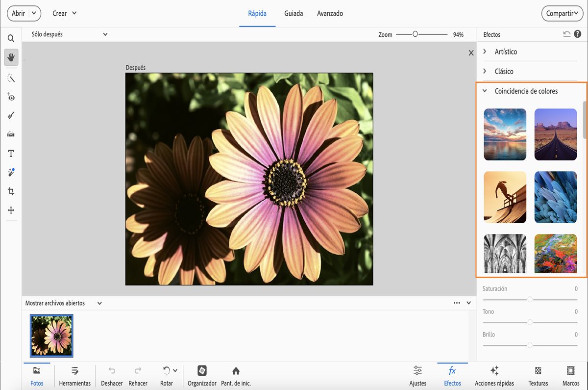Select the Zoom magnifier tool
Viewport: 588px width, 390px height.
11,38
